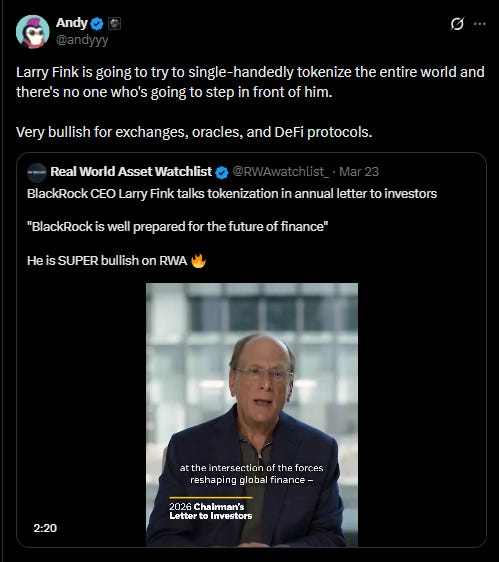Open the Andy display name link

[72, 23]
